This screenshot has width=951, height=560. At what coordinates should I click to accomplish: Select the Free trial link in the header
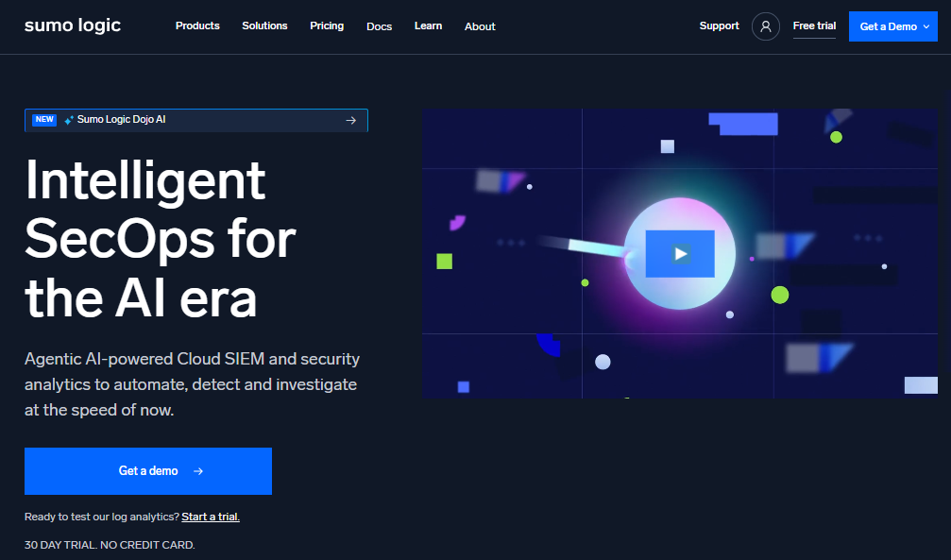pos(814,25)
